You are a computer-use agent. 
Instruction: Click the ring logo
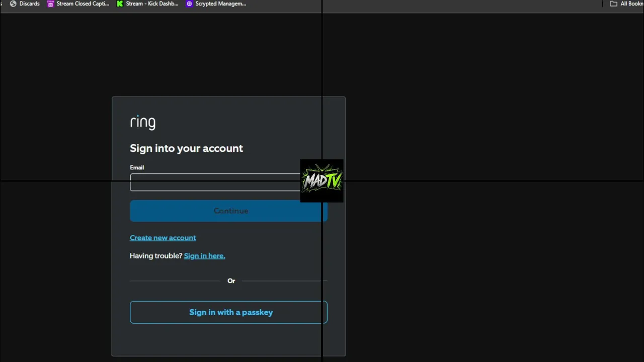(143, 123)
